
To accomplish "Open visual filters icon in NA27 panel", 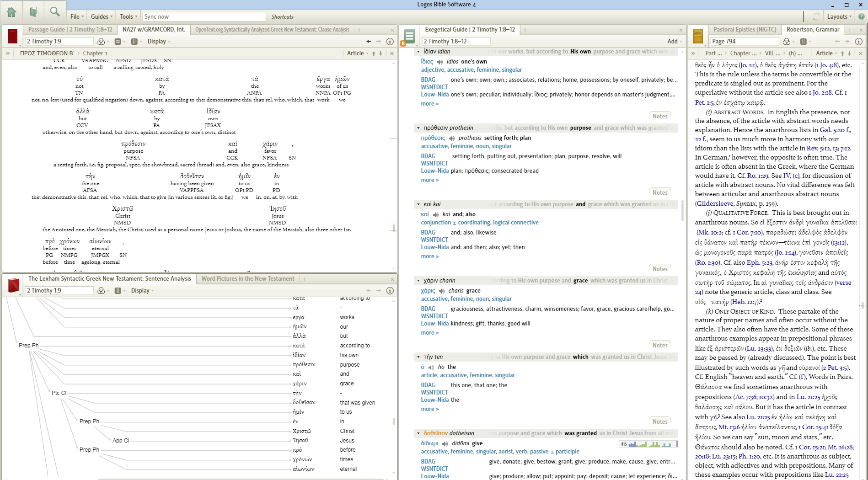I will (102, 41).
